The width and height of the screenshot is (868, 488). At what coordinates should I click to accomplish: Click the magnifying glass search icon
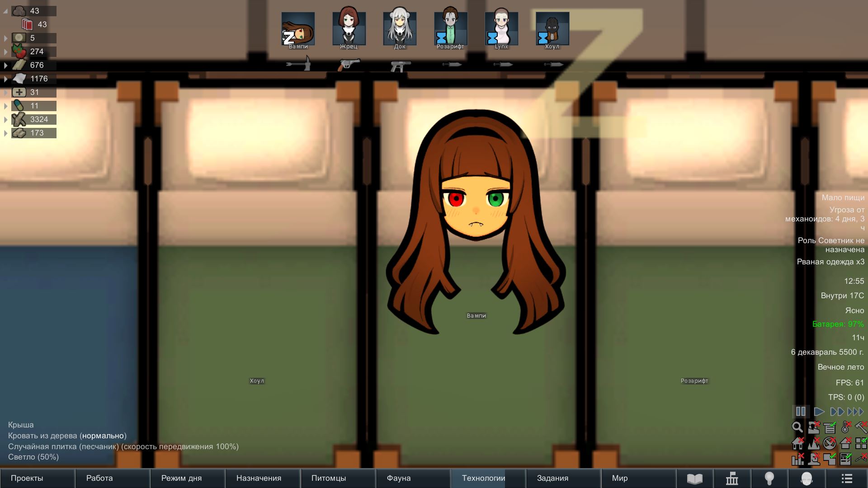[x=797, y=427]
